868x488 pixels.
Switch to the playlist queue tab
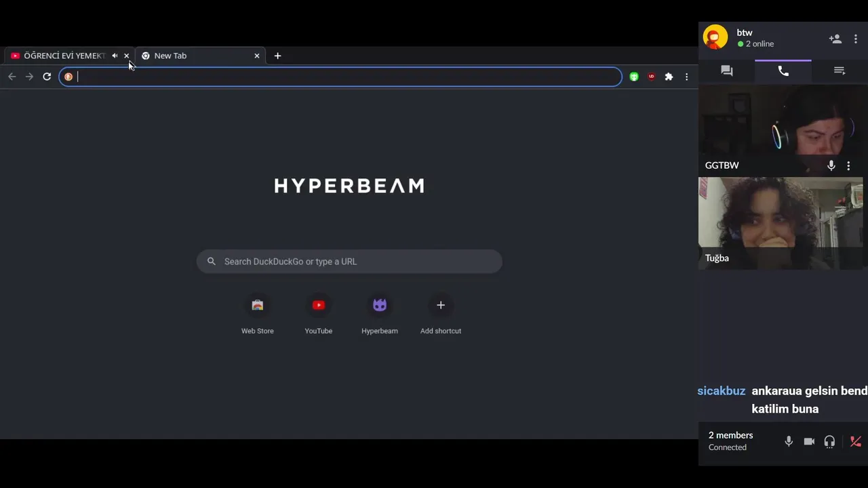tap(840, 71)
